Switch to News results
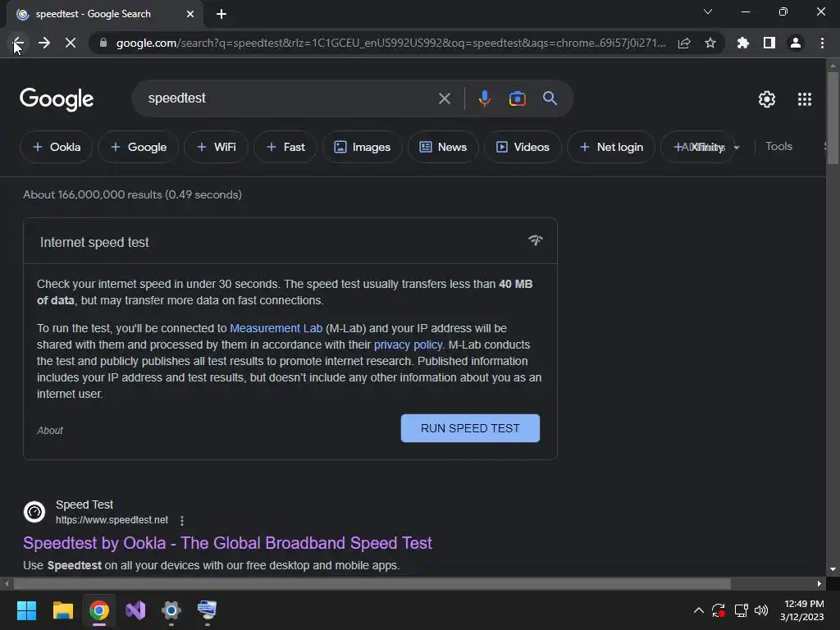The height and width of the screenshot is (630, 840). (x=443, y=147)
